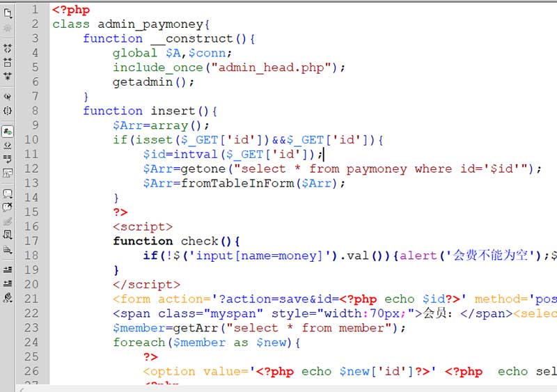Click 'insert' function name on line 8
Viewport: 557px width, 392px height.
pyautogui.click(x=173, y=111)
